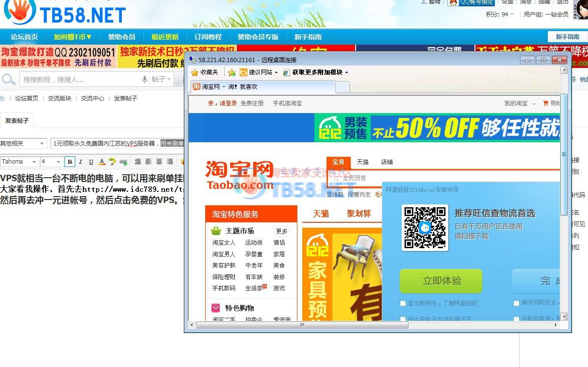Enable the browser homepage checkbox in installer

403,318
